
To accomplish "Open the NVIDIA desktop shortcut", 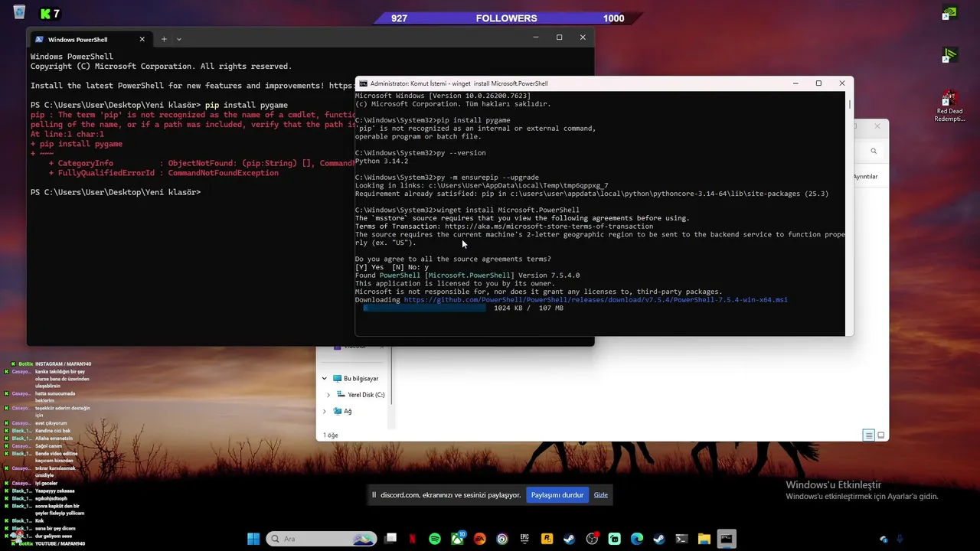I will 949,13.
